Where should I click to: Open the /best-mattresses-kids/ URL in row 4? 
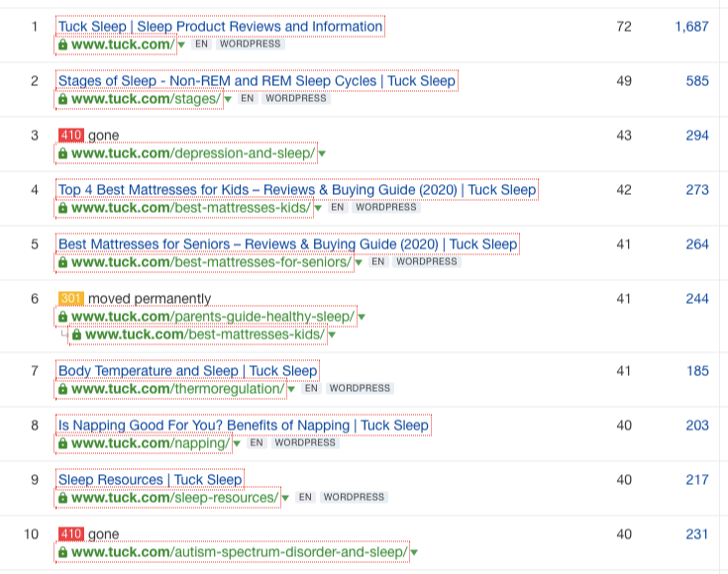pos(191,208)
